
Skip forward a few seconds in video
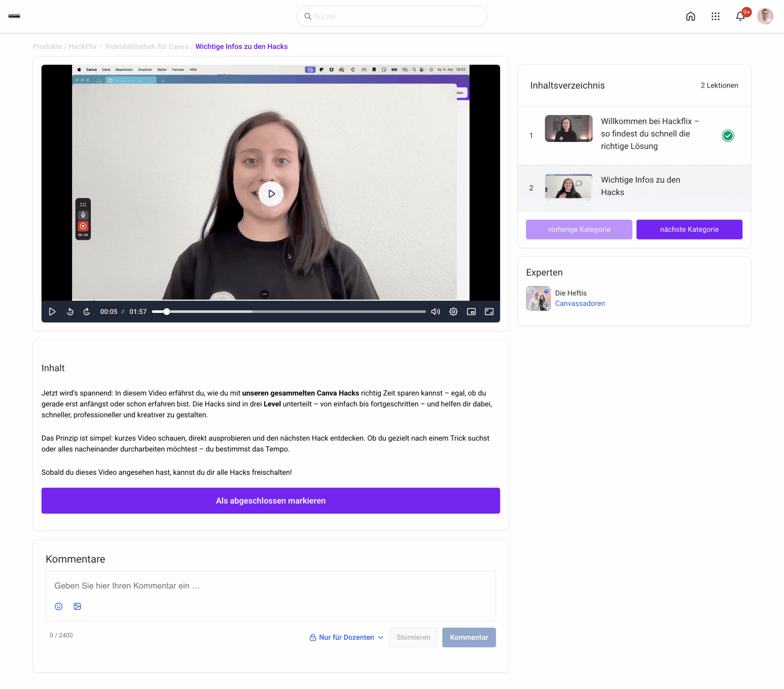point(87,312)
